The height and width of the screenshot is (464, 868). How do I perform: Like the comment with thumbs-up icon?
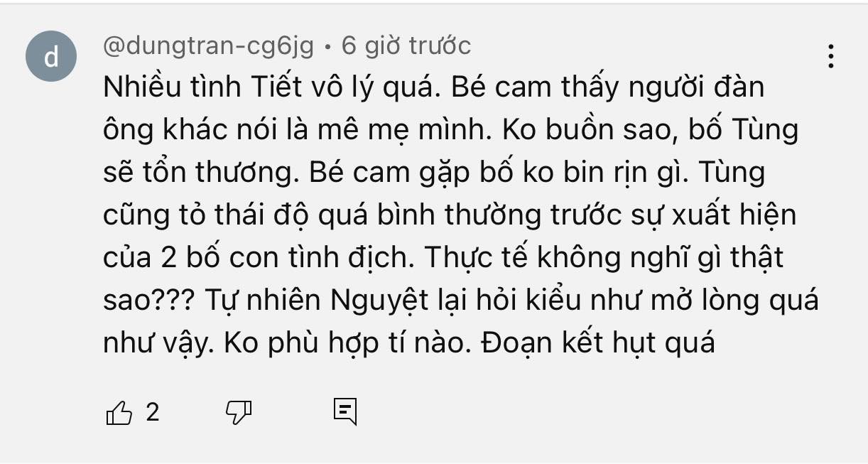(119, 413)
